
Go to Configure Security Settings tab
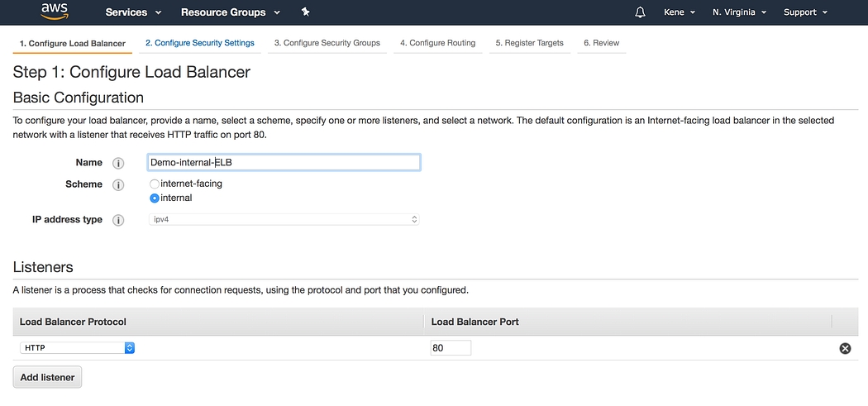tap(199, 43)
